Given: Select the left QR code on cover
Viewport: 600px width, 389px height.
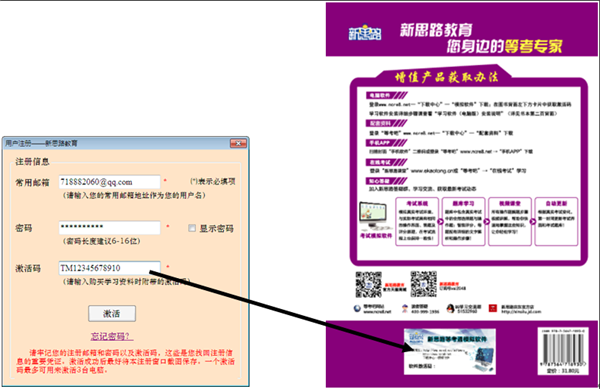Looking at the screenshot, I should click(368, 284).
